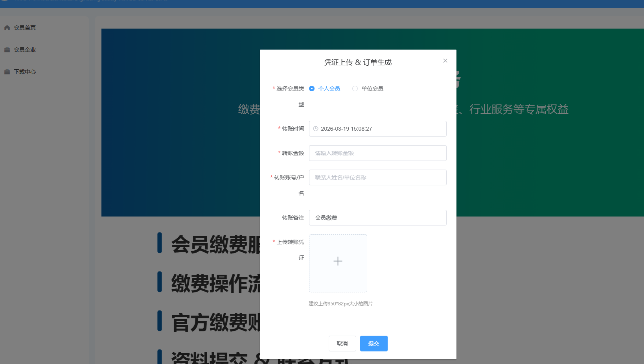Open 下载中心 in the sidebar

[x=25, y=72]
